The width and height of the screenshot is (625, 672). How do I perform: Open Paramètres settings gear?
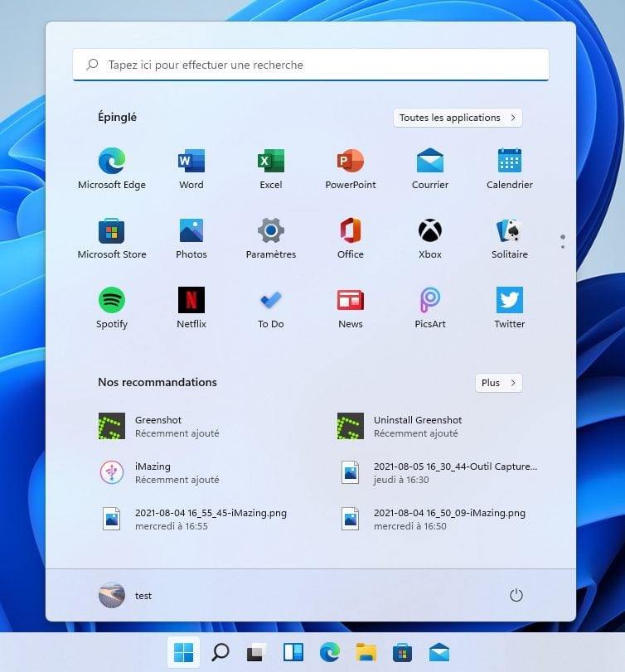[271, 238]
